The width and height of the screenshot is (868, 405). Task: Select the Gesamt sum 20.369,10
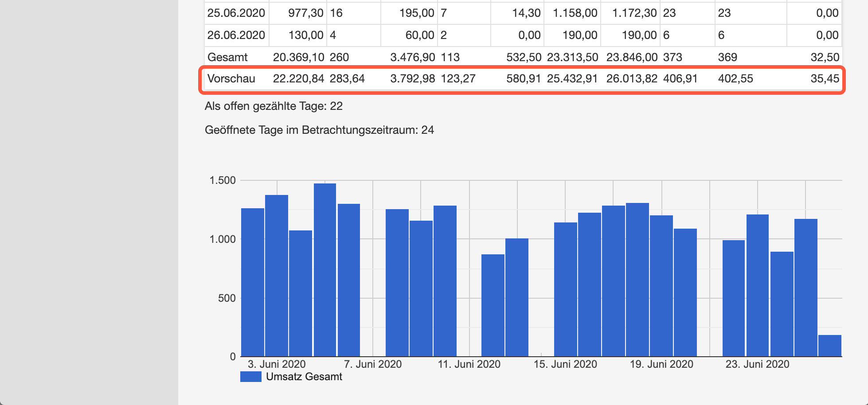298,57
